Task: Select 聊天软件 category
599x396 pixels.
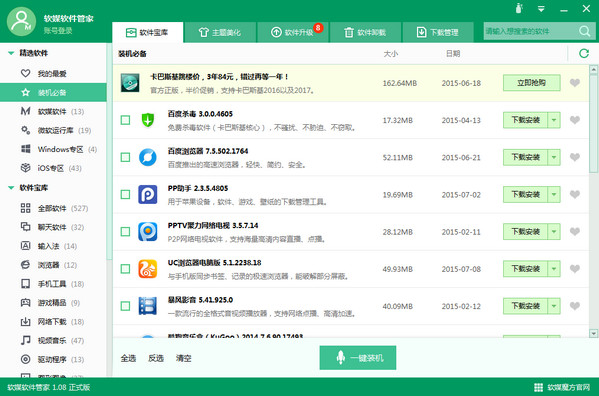Action: (53, 227)
